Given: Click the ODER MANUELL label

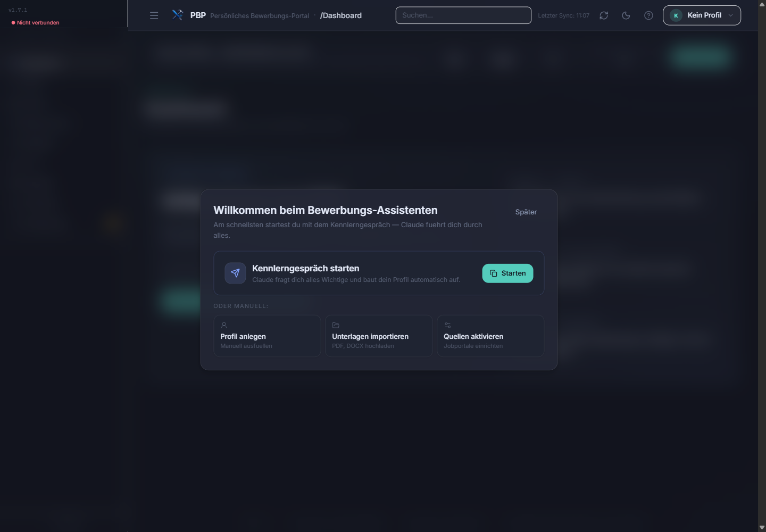Looking at the screenshot, I should pyautogui.click(x=241, y=306).
